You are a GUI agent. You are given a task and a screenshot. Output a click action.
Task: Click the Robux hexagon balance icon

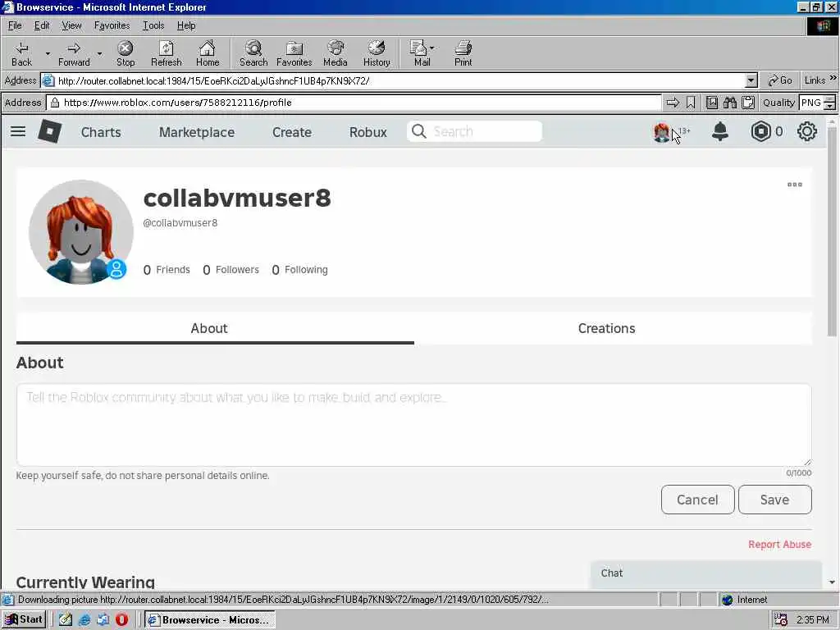click(760, 131)
